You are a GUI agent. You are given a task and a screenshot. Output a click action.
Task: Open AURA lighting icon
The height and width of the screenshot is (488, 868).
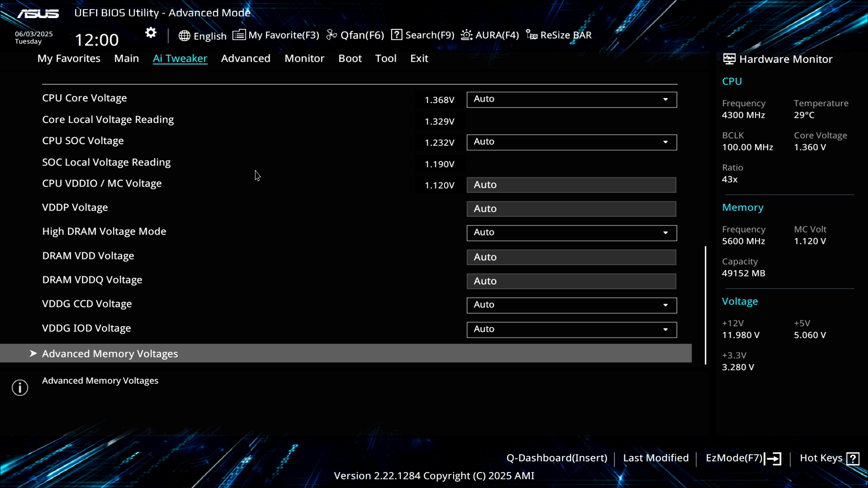point(467,35)
